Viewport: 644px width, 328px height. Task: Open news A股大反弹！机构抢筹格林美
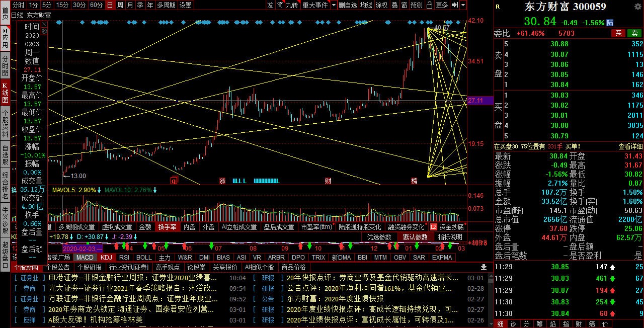coord(96,319)
